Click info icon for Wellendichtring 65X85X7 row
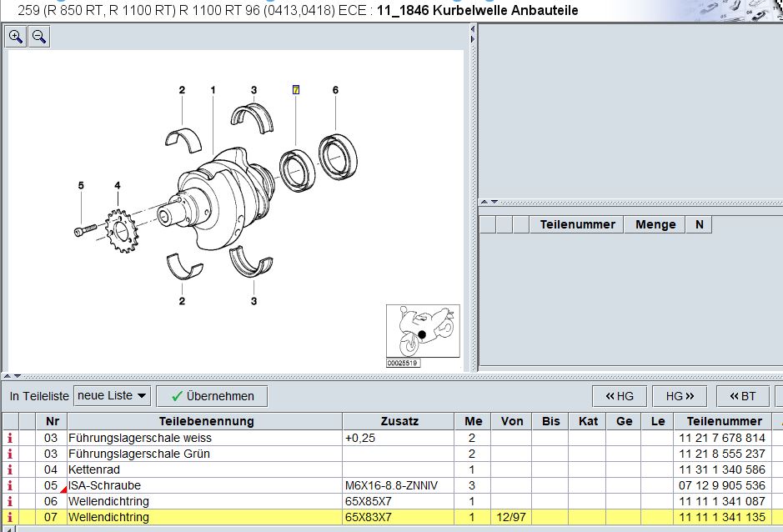 click(10, 501)
